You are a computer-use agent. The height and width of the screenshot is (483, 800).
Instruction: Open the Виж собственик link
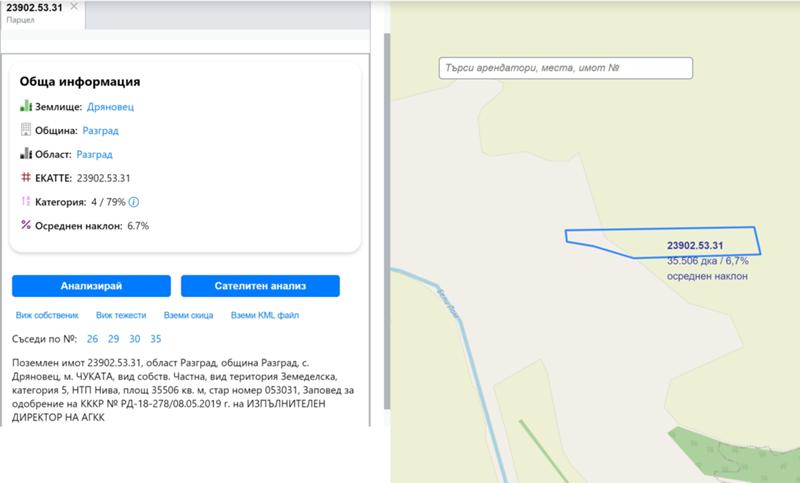click(47, 315)
